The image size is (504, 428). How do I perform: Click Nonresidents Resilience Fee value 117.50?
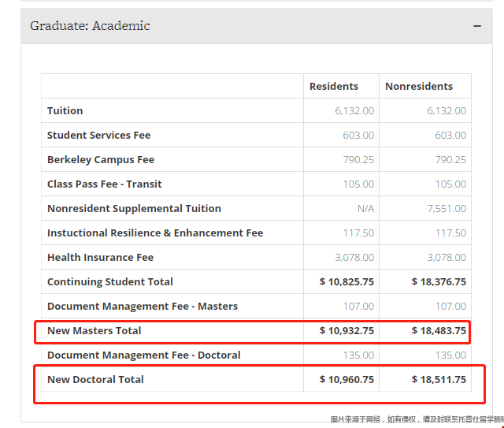[450, 233]
